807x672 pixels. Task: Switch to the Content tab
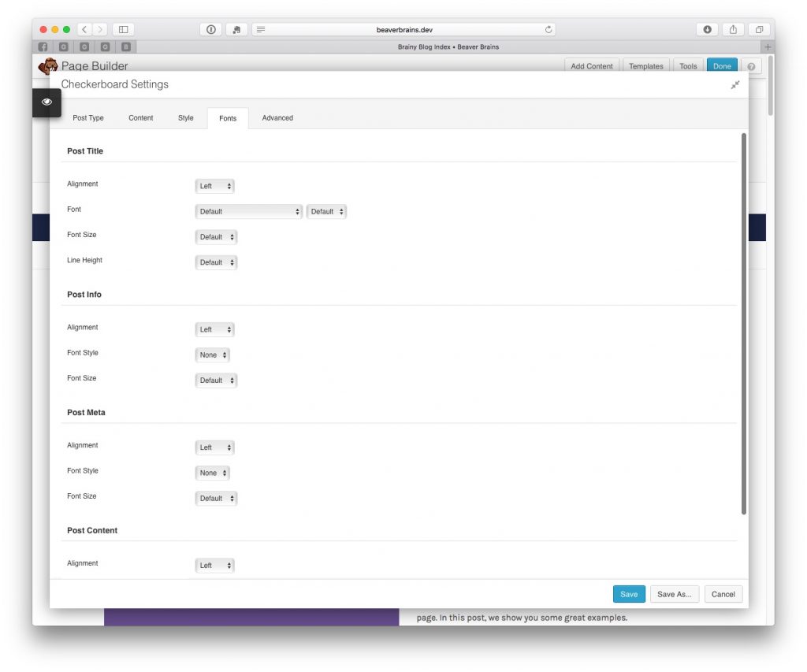[x=140, y=118]
